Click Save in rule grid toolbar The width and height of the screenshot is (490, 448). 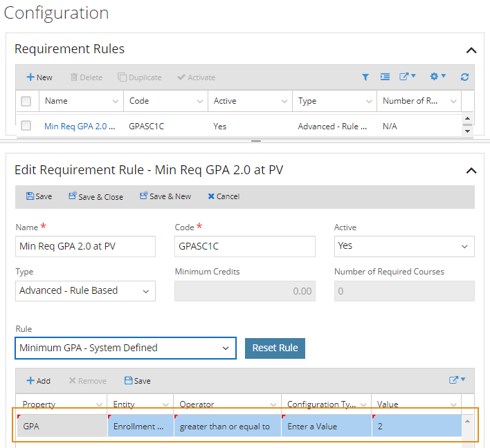(138, 381)
